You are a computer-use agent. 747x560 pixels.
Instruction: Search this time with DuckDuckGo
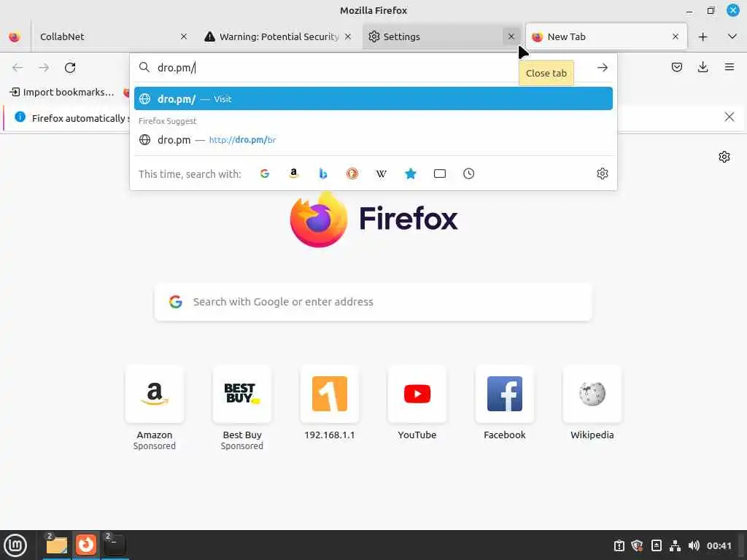(x=352, y=174)
